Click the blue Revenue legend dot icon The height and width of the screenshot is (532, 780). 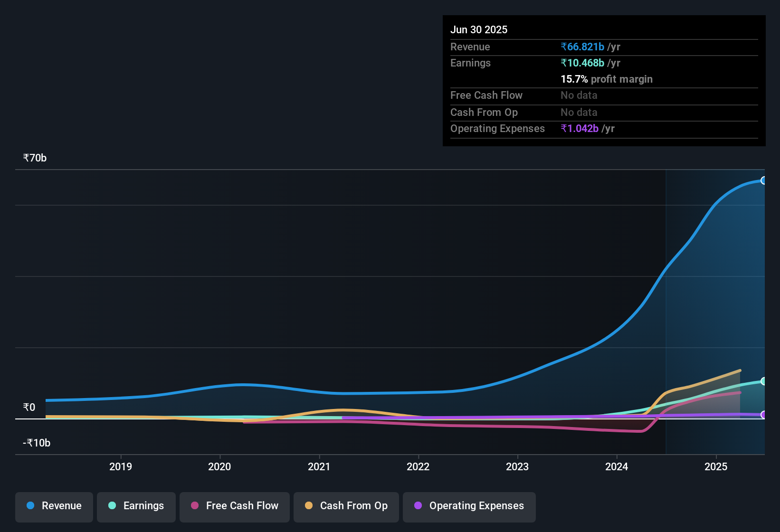coord(30,506)
